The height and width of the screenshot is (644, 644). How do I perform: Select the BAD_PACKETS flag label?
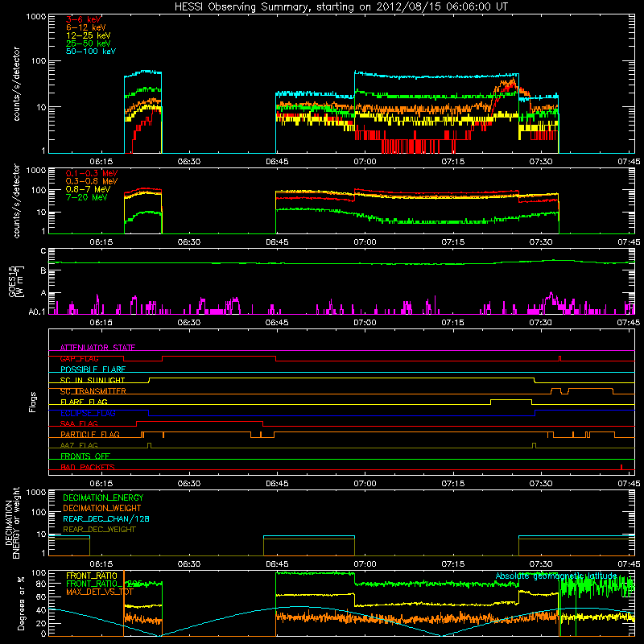tap(88, 467)
